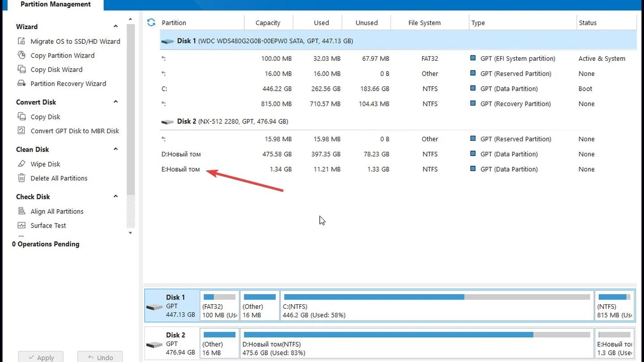Click the type square for EFI System partition
This screenshot has width=644, height=362.
point(473,58)
